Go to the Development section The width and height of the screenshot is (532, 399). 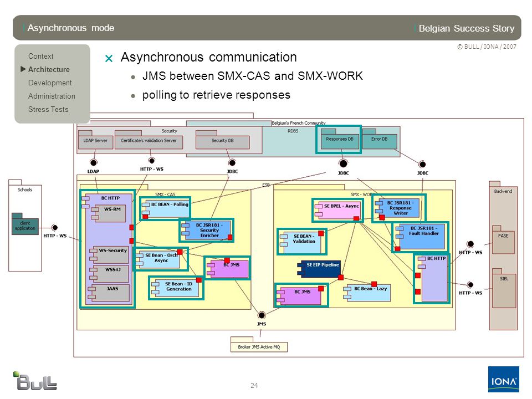click(x=50, y=83)
